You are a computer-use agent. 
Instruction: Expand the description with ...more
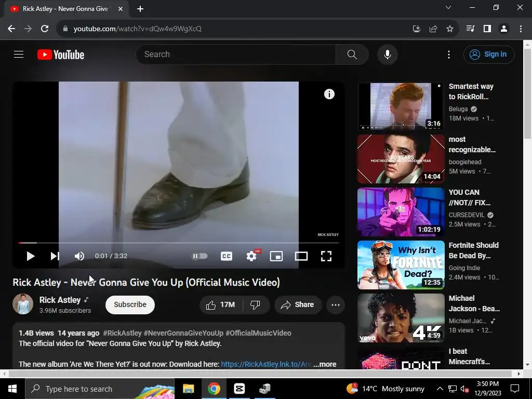point(325,364)
